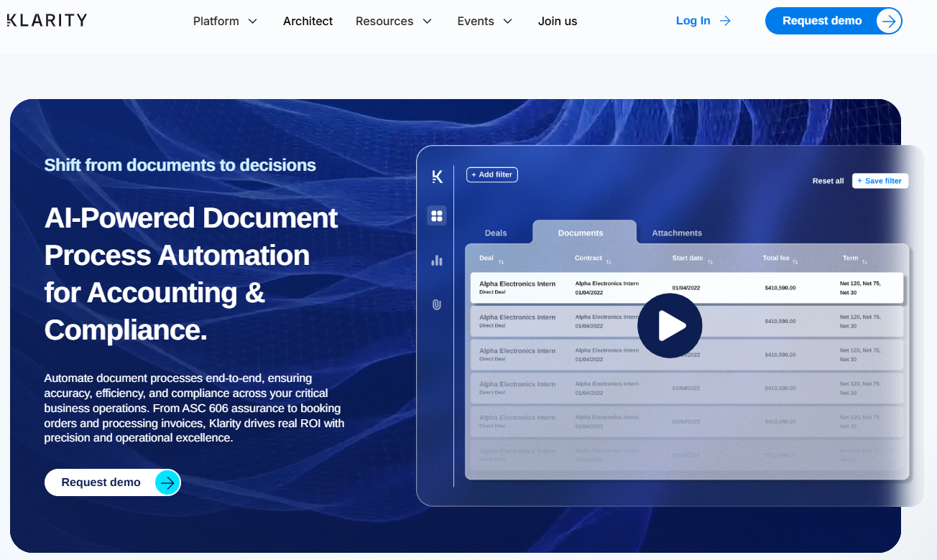Switch to the Attachments tab
The image size is (937, 560).
click(676, 233)
